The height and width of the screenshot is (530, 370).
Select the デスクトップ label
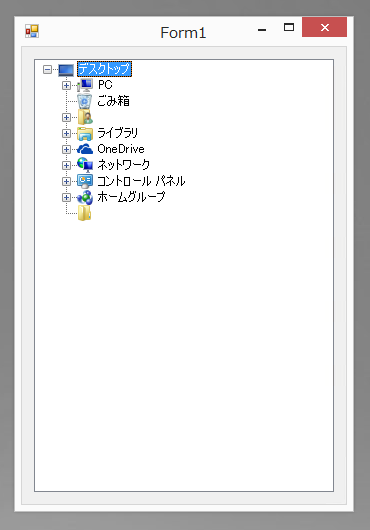(x=104, y=69)
